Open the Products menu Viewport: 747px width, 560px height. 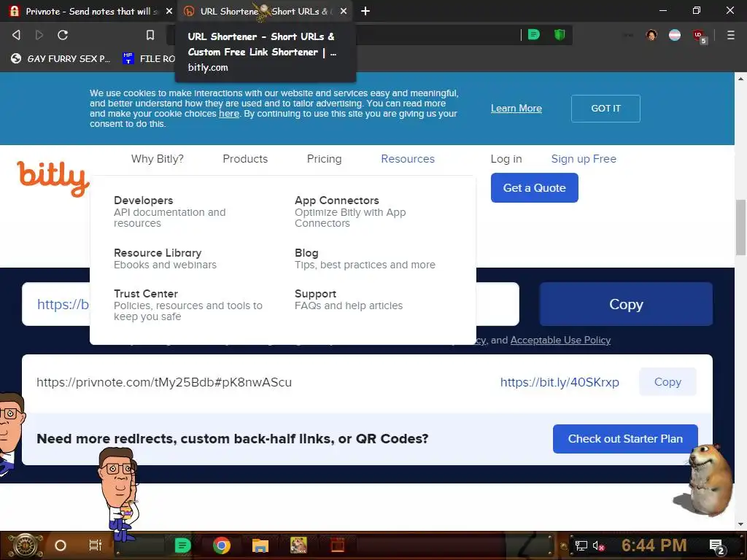(245, 159)
